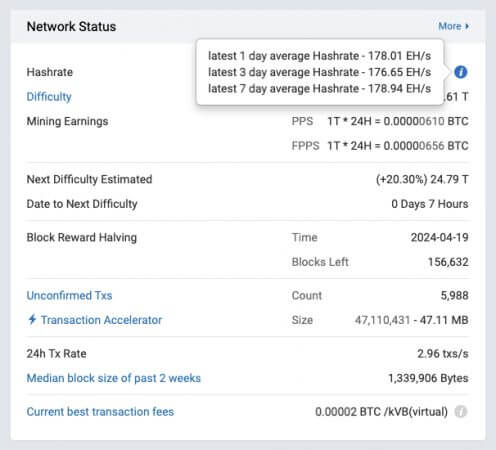Click the Transaction Accelerator lightning icon

tap(32, 320)
